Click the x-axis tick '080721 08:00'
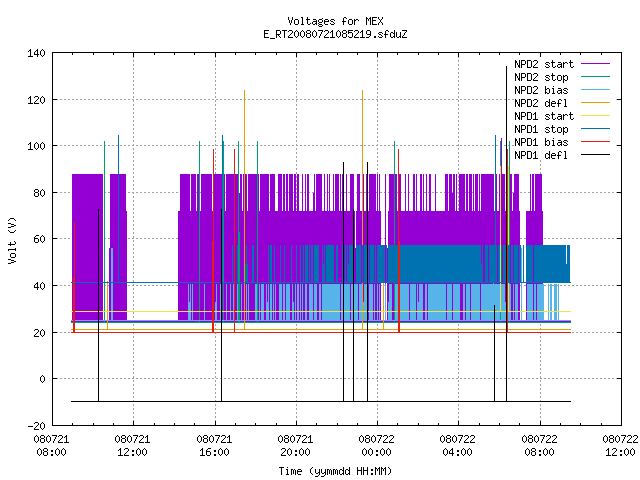Viewport: 640px width, 480px height. (51, 446)
